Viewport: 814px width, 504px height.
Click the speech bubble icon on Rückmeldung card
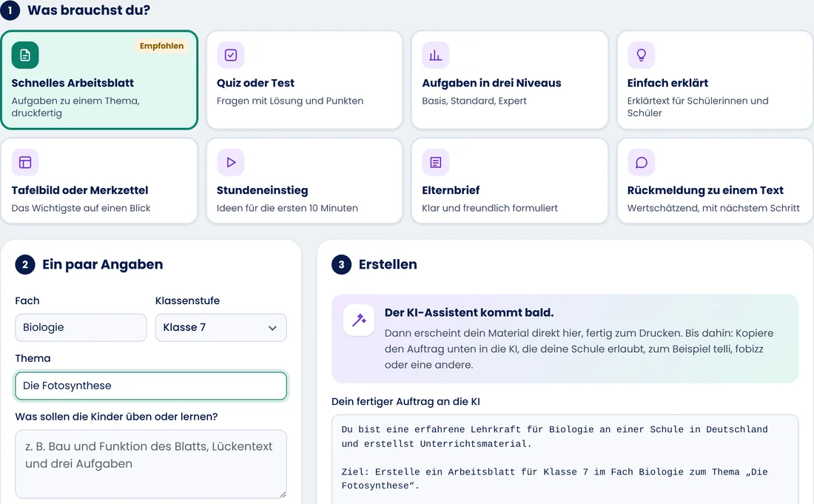click(x=641, y=163)
